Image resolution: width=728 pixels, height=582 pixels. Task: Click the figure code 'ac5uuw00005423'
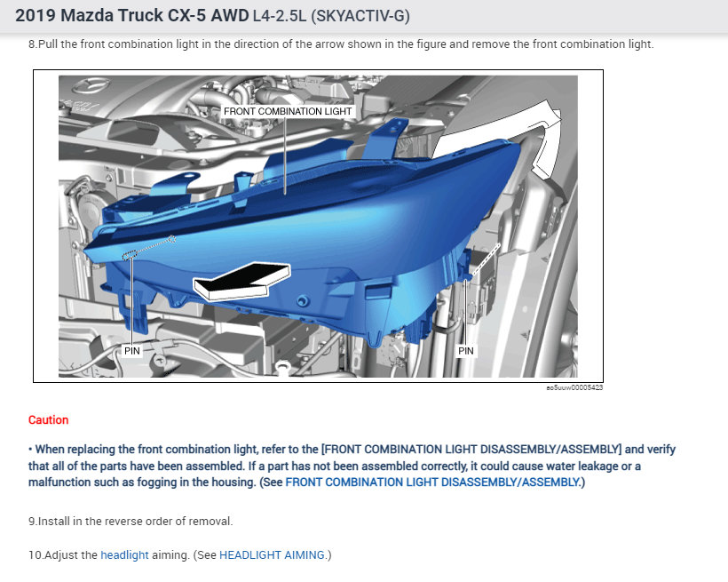[x=574, y=387]
